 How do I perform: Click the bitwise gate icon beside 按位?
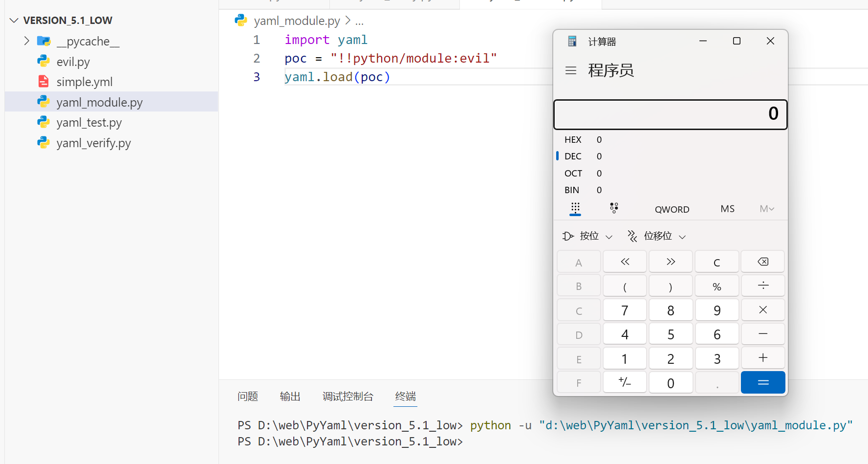(568, 236)
